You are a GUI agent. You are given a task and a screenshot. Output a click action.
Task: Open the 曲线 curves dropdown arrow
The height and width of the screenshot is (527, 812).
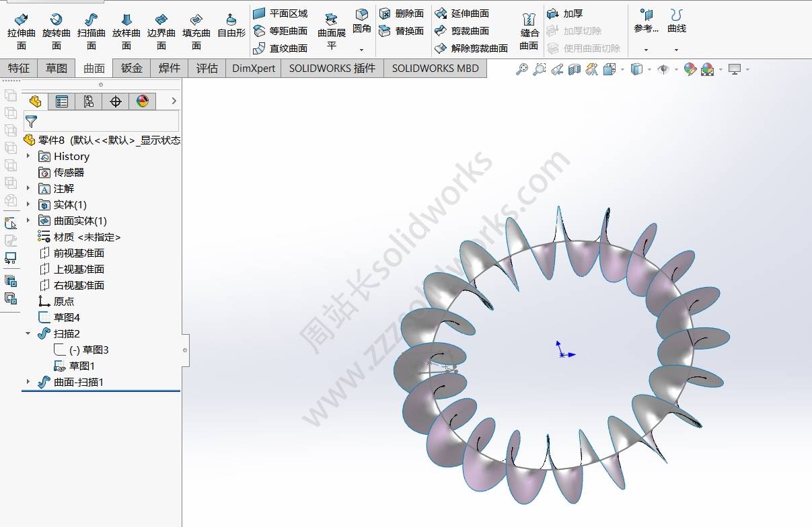(x=676, y=50)
